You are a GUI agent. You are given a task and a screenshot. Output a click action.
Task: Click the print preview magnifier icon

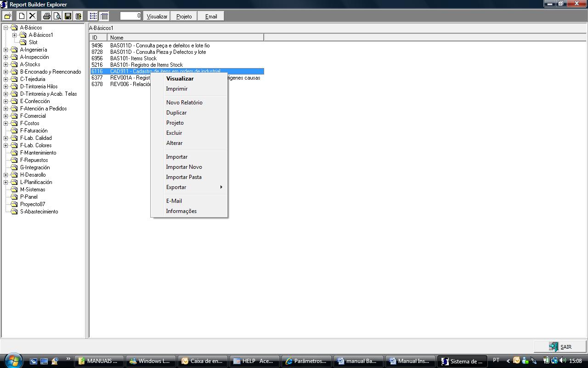coord(57,16)
